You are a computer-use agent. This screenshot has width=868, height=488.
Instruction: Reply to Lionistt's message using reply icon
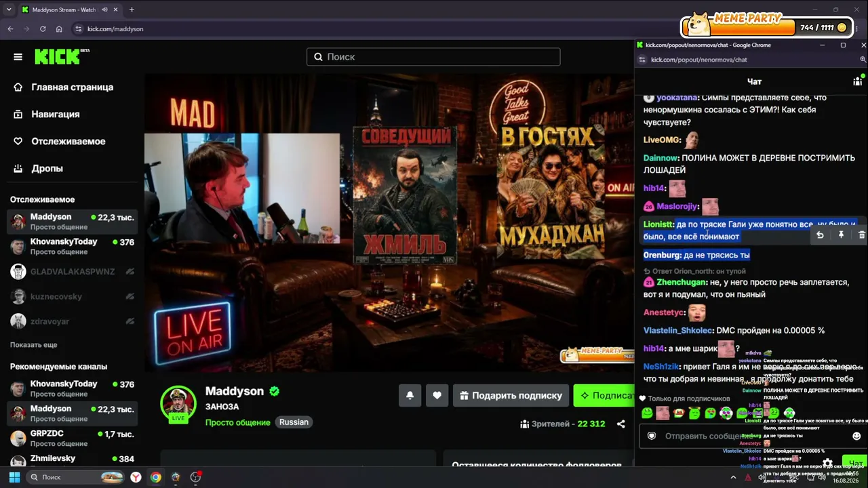pyautogui.click(x=820, y=235)
